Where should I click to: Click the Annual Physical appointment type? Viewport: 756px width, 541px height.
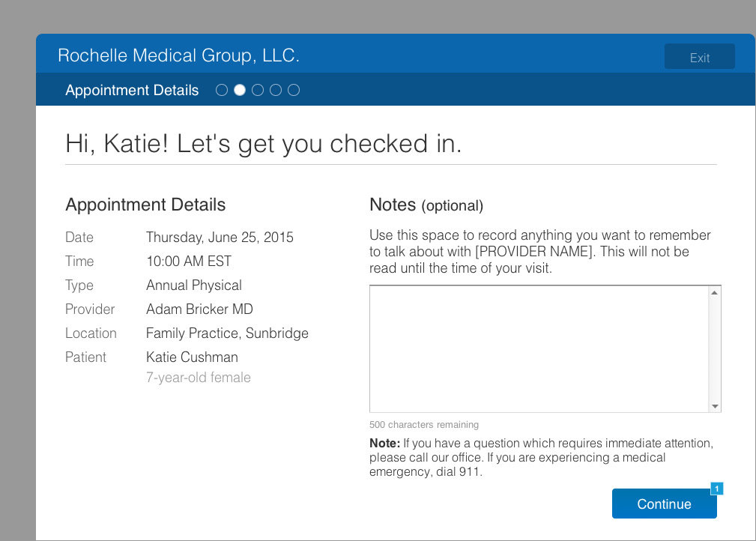pyautogui.click(x=194, y=285)
